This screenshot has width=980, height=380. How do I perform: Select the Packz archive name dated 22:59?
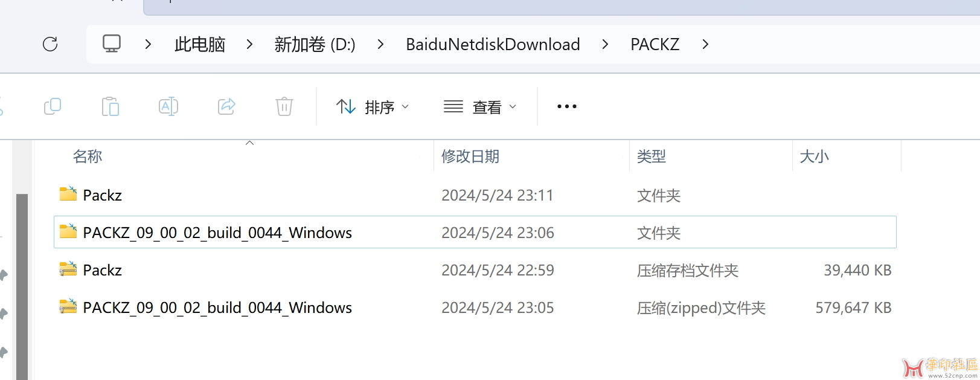(x=102, y=270)
